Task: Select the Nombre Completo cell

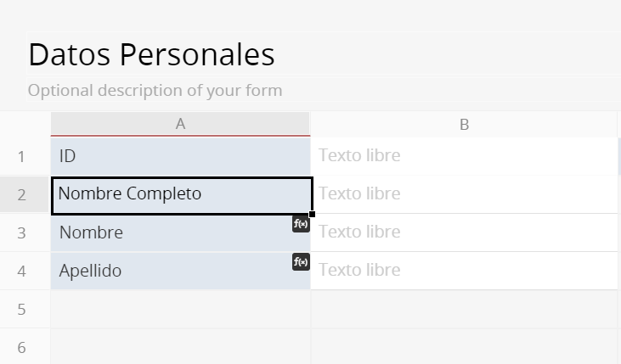Action: (x=182, y=195)
